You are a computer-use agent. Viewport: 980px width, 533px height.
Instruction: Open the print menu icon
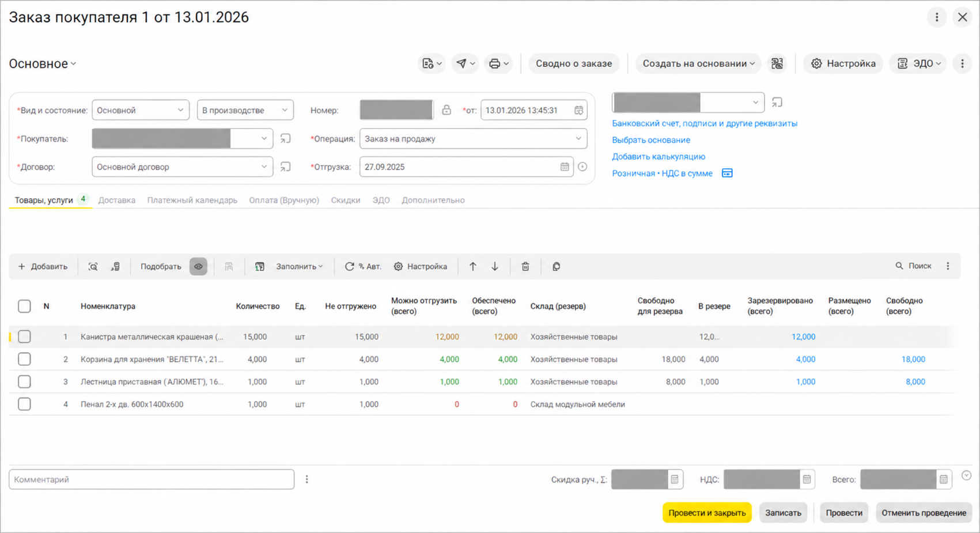[x=498, y=63]
